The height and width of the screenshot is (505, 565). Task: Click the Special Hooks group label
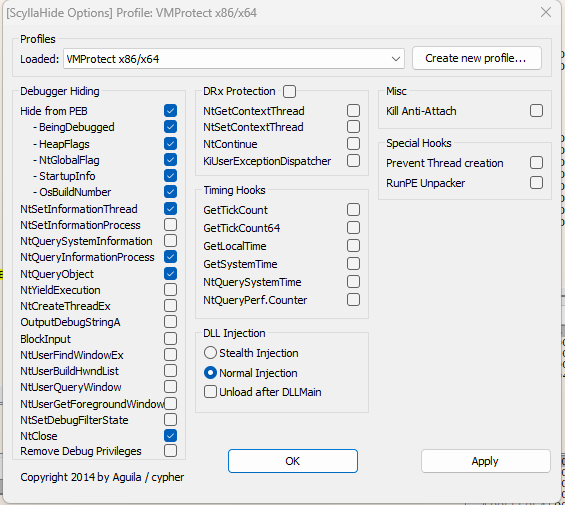click(419, 143)
